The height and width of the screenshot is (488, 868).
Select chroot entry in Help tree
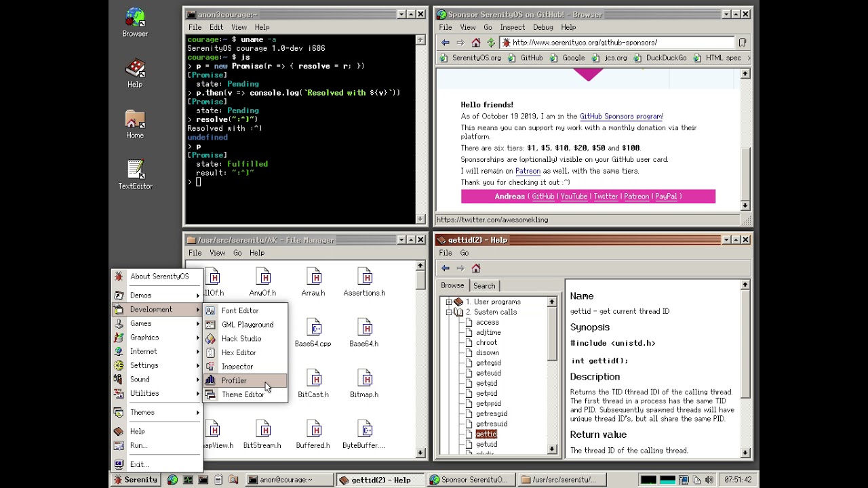(x=486, y=342)
